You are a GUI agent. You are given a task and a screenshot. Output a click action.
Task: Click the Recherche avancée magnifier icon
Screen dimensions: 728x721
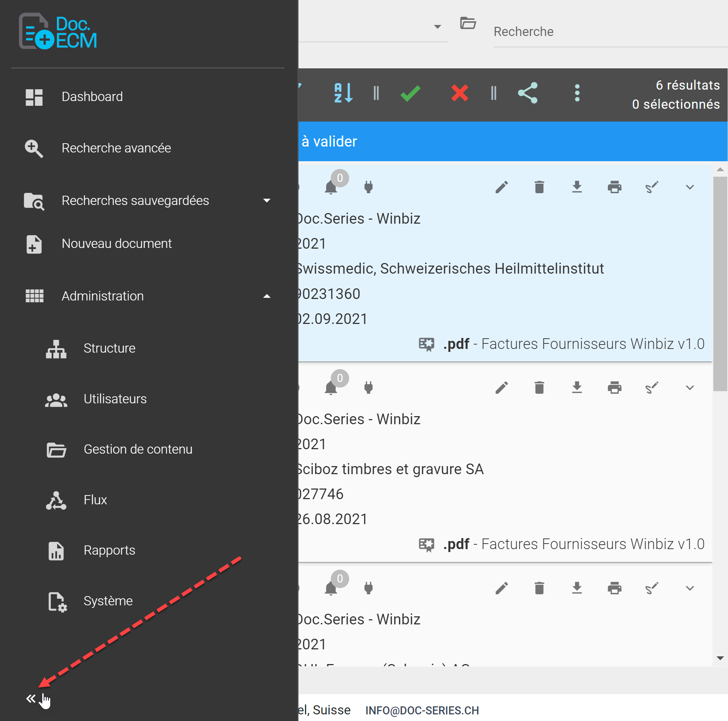[34, 148]
